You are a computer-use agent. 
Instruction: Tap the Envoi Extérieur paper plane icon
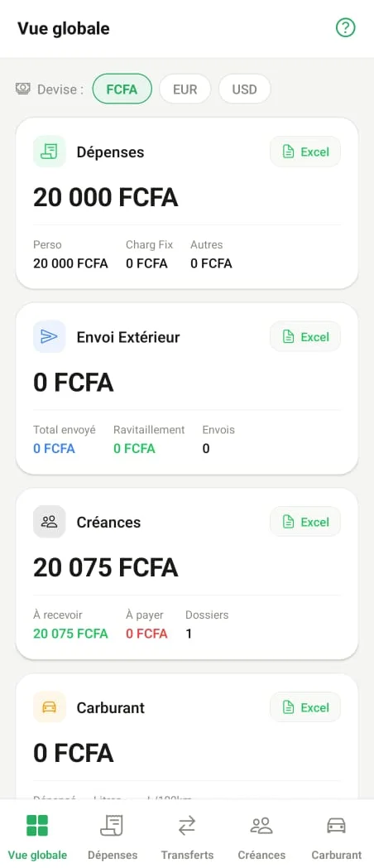click(50, 336)
